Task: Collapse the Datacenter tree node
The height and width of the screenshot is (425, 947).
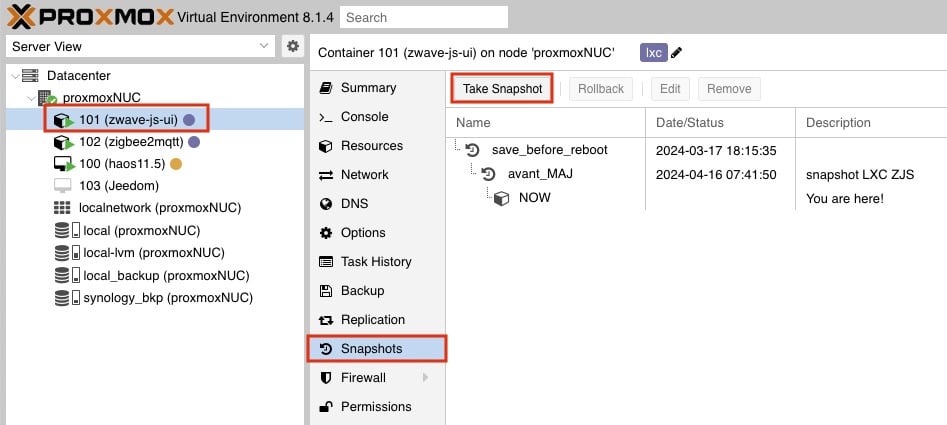Action: pyautogui.click(x=13, y=76)
